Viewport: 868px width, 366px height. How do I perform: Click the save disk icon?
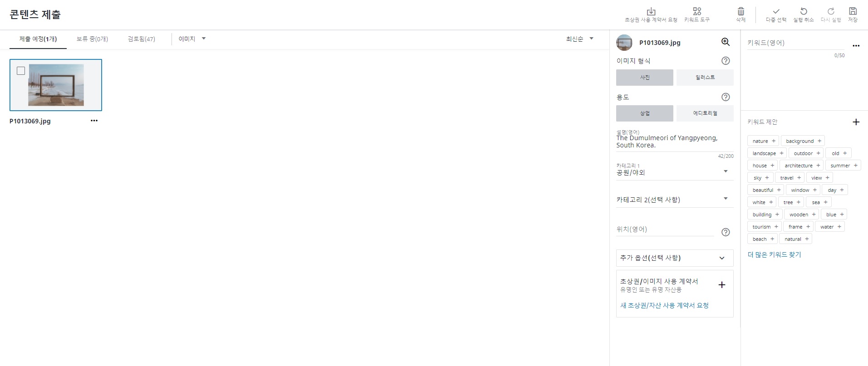(x=853, y=11)
